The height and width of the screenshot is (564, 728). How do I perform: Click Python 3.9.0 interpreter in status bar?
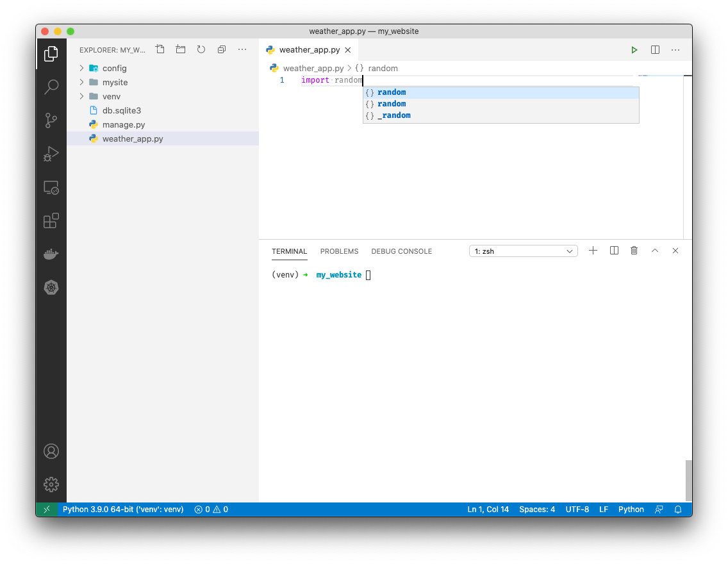pyautogui.click(x=123, y=510)
